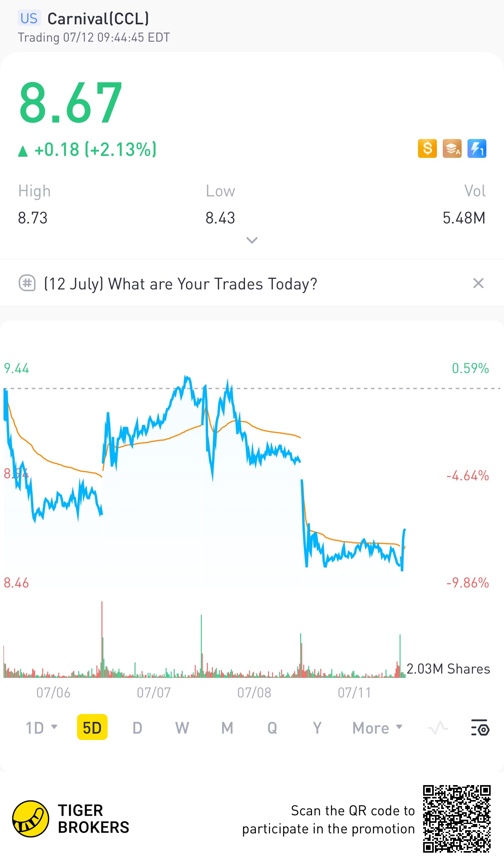This screenshot has height=866, width=504.
Task: Select the monthly M chart tab
Action: pos(227,728)
